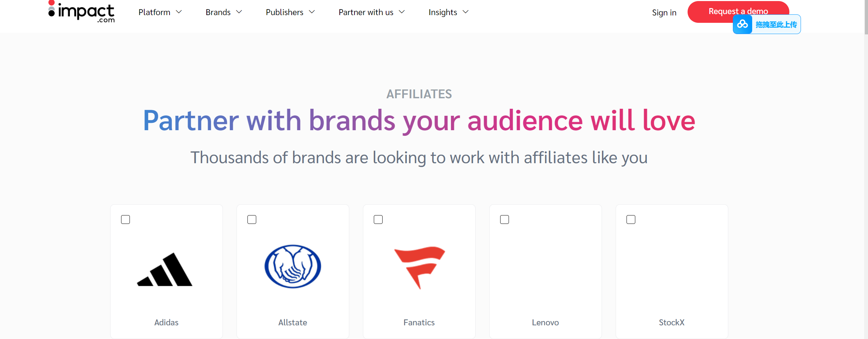Select the StockX brand card label

(x=671, y=323)
